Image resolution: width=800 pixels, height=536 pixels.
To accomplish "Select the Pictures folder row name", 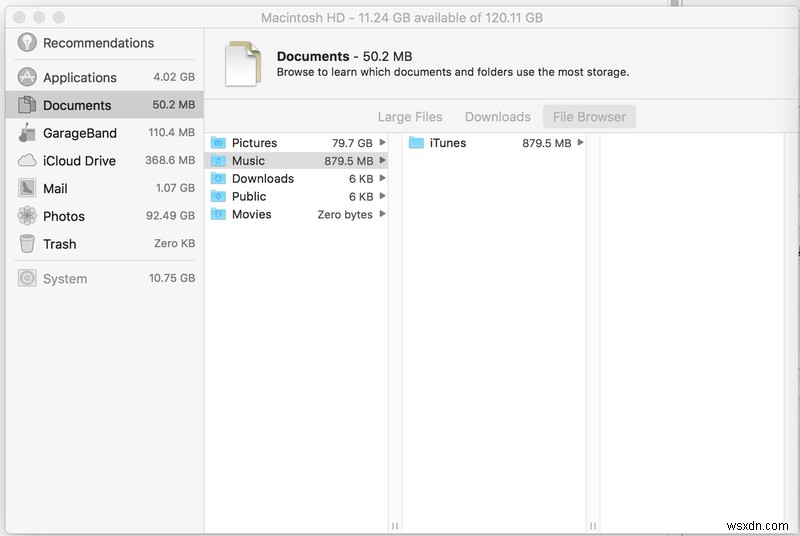I will (x=254, y=143).
